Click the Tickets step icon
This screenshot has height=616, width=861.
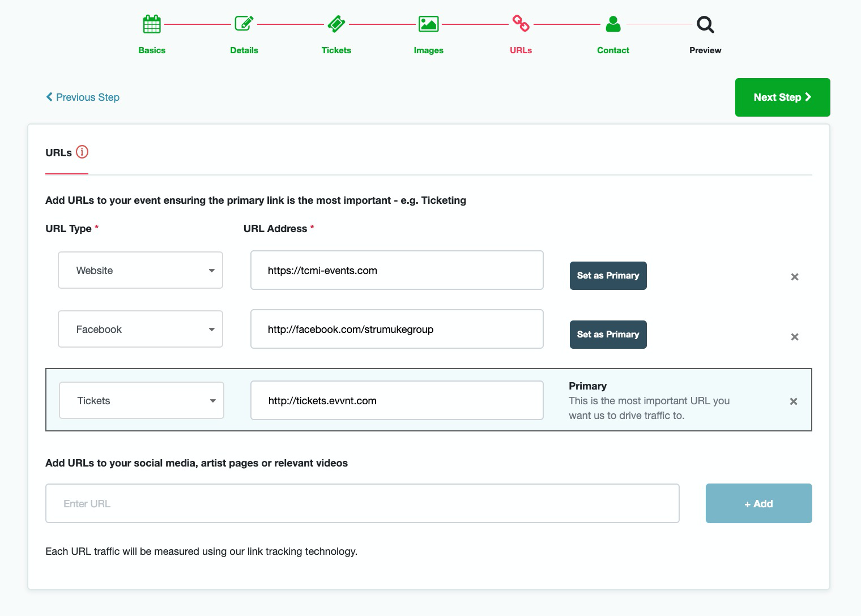coord(336,24)
